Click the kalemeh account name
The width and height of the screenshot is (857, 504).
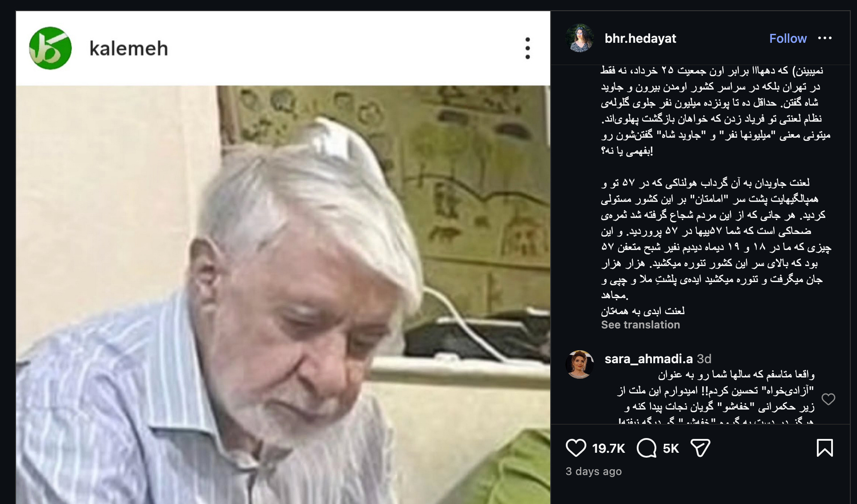click(129, 48)
